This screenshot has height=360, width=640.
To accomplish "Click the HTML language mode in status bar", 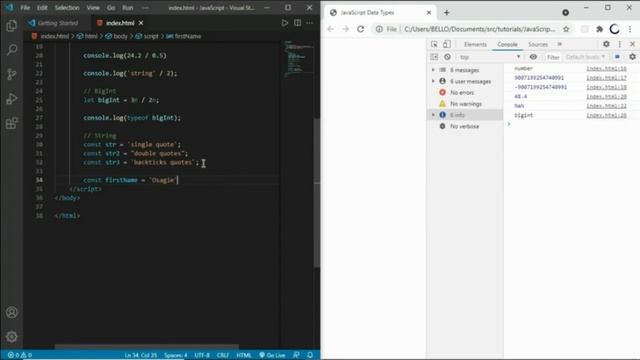I will 244,355.
